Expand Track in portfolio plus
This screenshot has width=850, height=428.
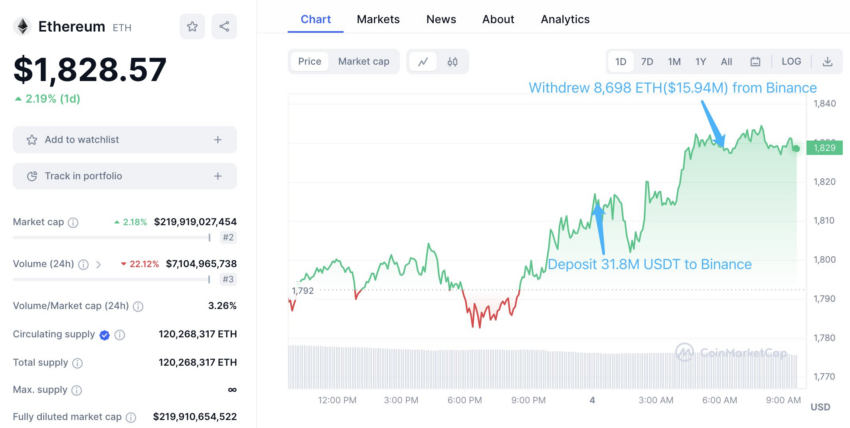click(217, 176)
